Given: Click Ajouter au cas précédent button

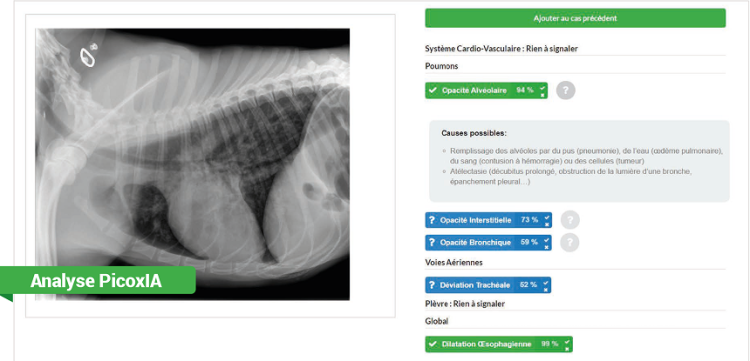Looking at the screenshot, I should coord(575,18).
